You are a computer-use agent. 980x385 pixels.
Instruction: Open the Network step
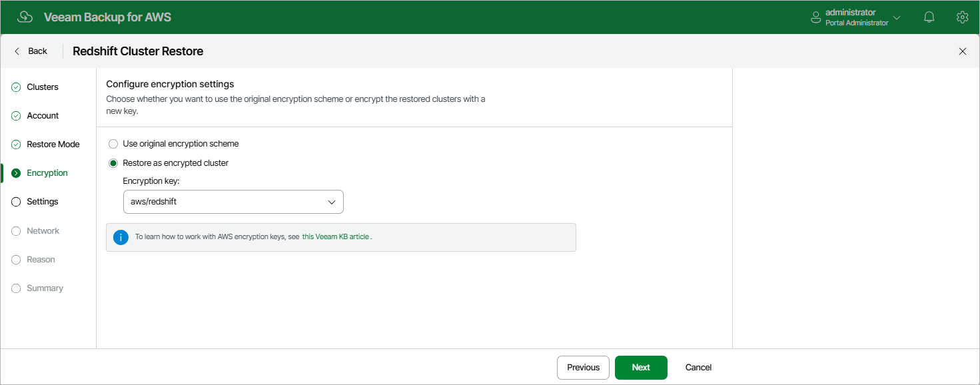click(x=43, y=231)
